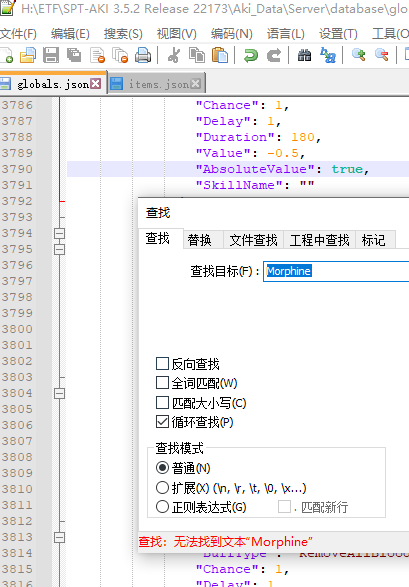Click the disk icon on the globals.json tab

(x=5, y=84)
